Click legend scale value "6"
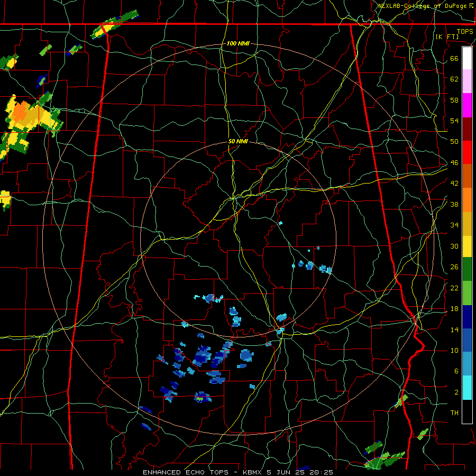Image resolution: width=476 pixels, height=476 pixels. [x=456, y=371]
